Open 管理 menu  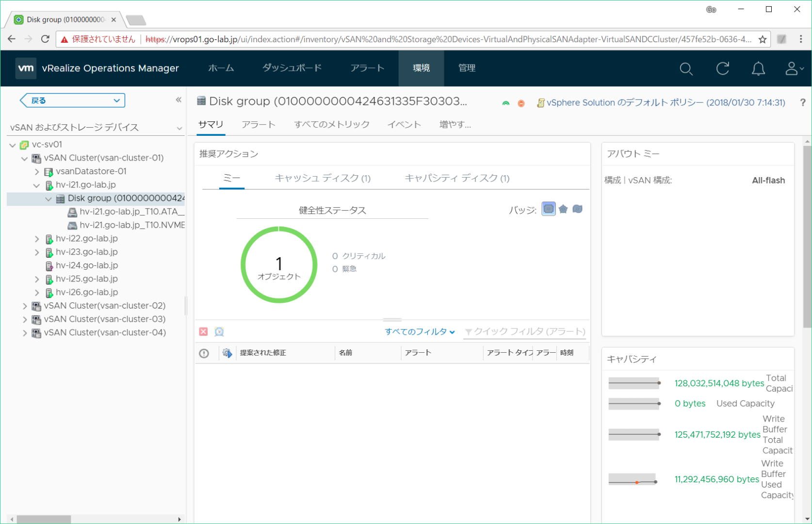(x=467, y=68)
